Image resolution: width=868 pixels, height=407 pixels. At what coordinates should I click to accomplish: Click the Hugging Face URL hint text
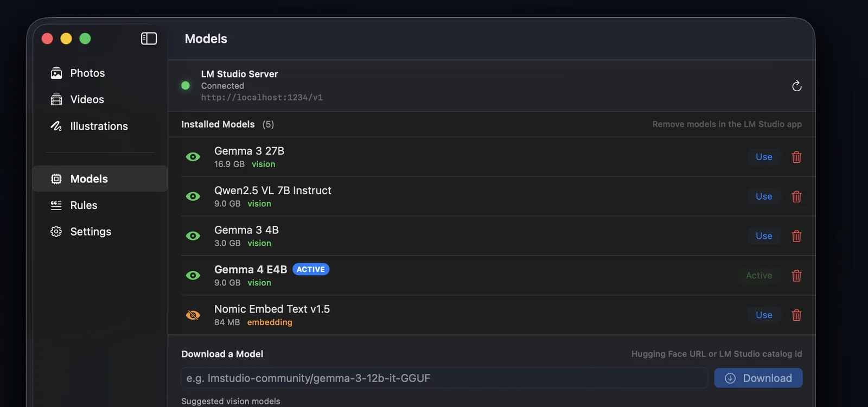coord(717,354)
